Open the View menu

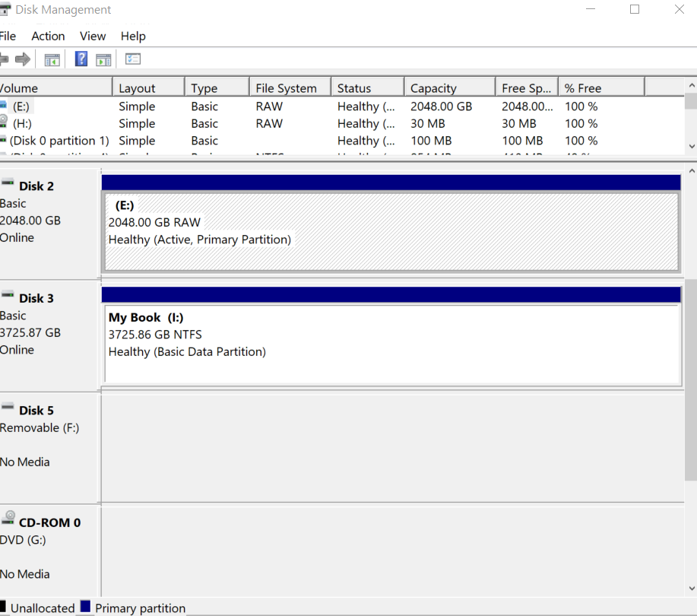tap(93, 36)
